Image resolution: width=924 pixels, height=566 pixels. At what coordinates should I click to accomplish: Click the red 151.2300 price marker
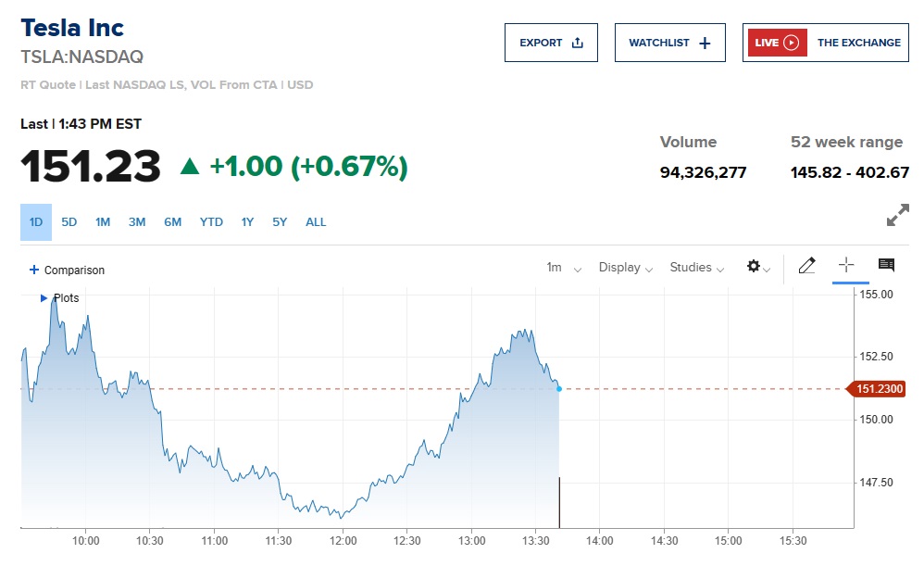tap(879, 389)
